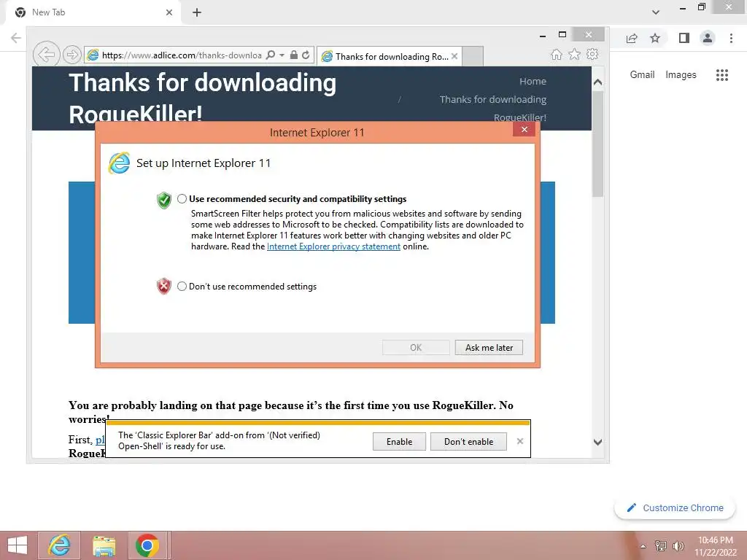Close the Internet Explorer 11 setup dialog
Screen dimensions: 747x560
coord(524,130)
